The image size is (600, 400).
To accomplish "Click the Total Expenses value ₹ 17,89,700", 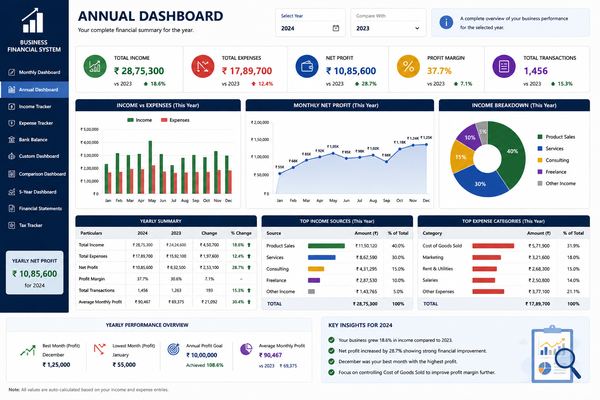I will (247, 71).
